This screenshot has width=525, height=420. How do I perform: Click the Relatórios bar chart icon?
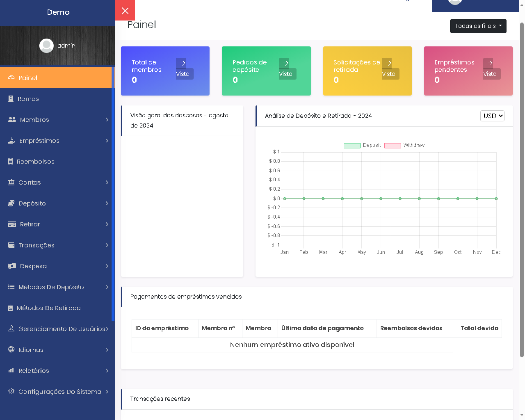(11, 371)
